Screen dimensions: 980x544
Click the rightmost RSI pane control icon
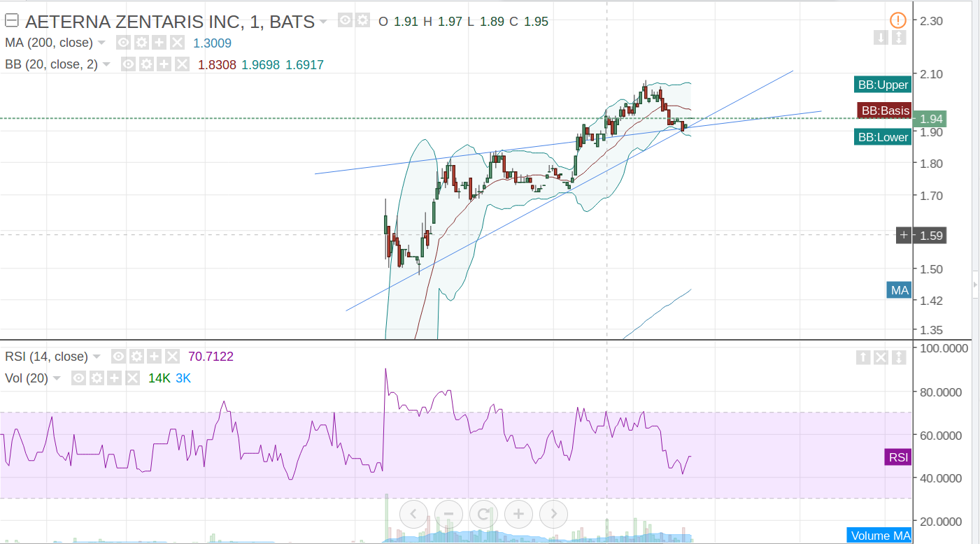(x=899, y=357)
